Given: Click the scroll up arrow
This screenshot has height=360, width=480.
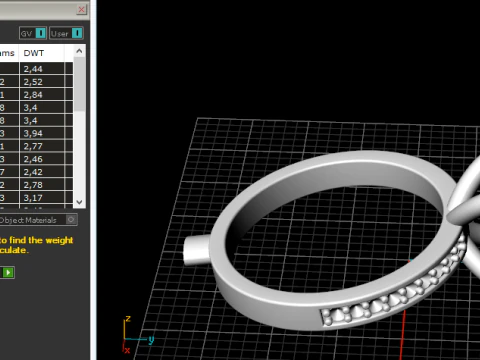Looking at the screenshot, I should 79,51.
